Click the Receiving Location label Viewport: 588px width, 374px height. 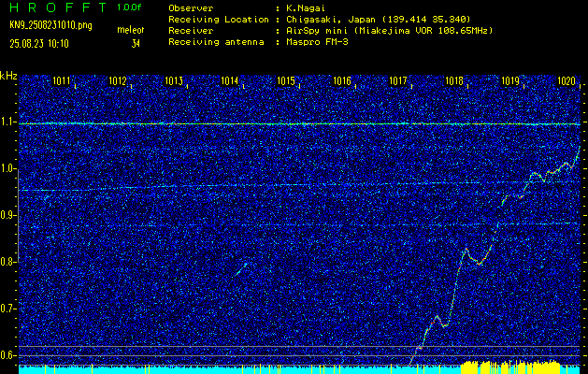(219, 19)
